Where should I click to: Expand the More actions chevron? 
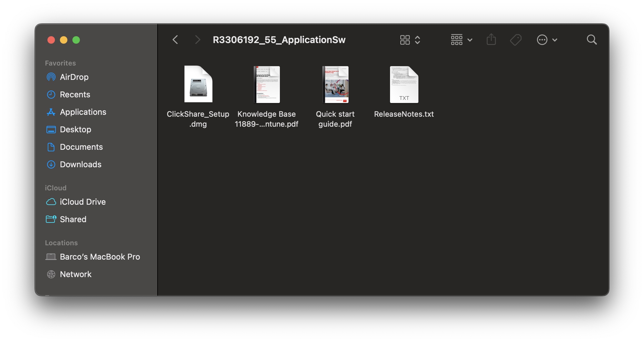555,40
